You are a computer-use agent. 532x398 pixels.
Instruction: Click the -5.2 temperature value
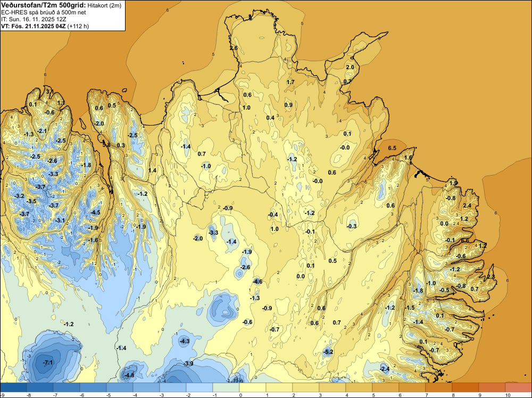click(x=328, y=352)
